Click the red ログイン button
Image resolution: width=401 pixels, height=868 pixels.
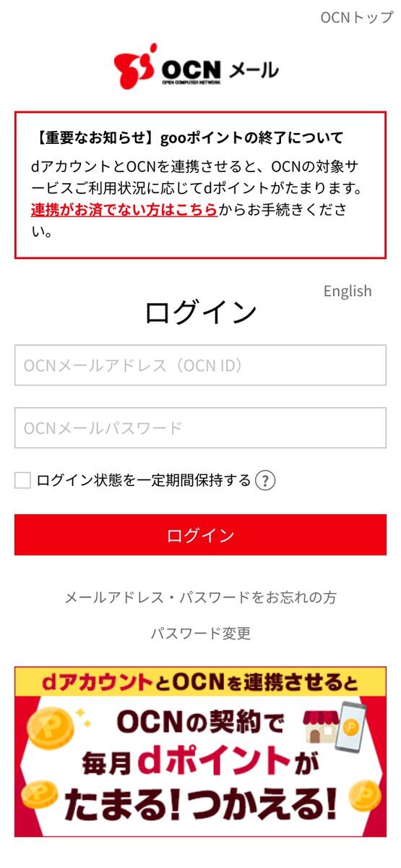click(x=200, y=535)
